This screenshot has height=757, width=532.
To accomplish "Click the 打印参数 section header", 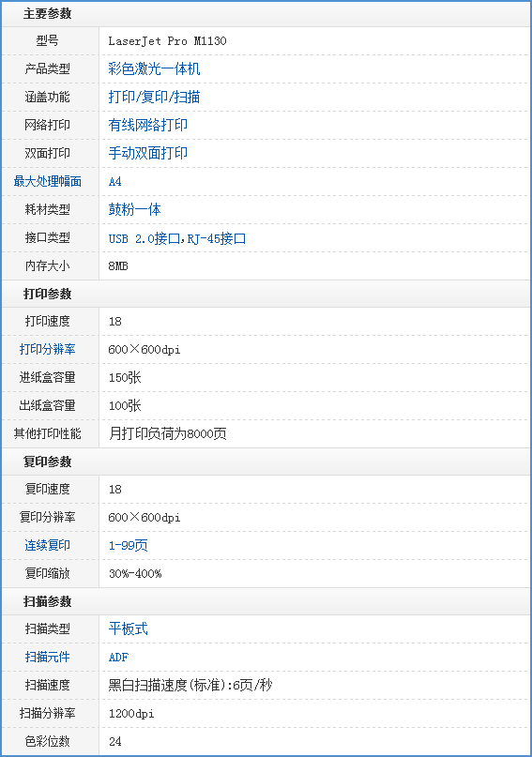I will tap(47, 294).
